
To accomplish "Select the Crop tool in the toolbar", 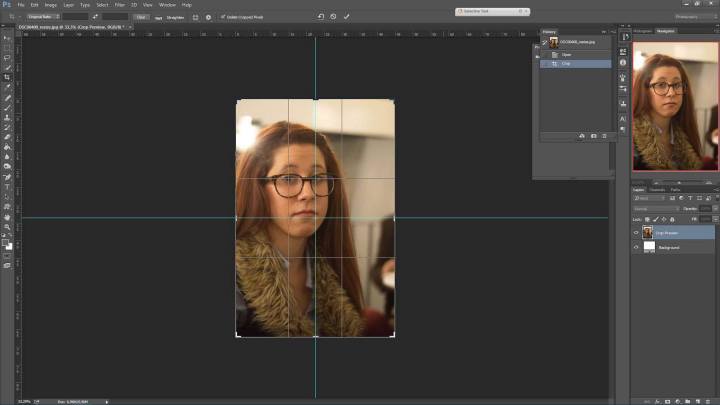I will (7, 77).
